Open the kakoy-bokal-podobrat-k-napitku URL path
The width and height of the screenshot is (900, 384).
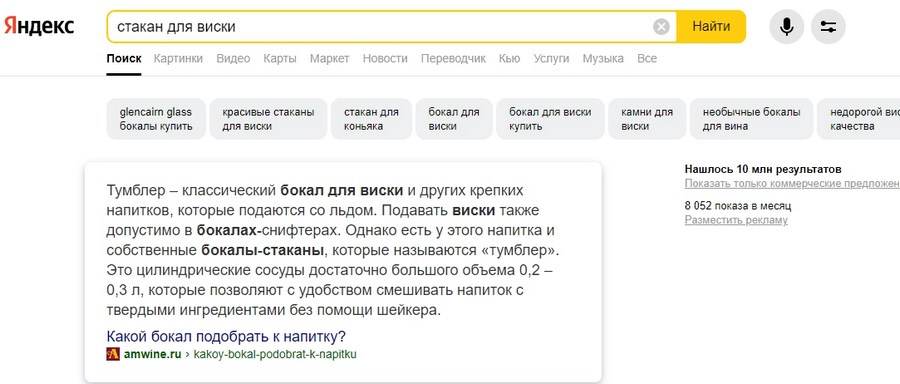[x=275, y=354]
